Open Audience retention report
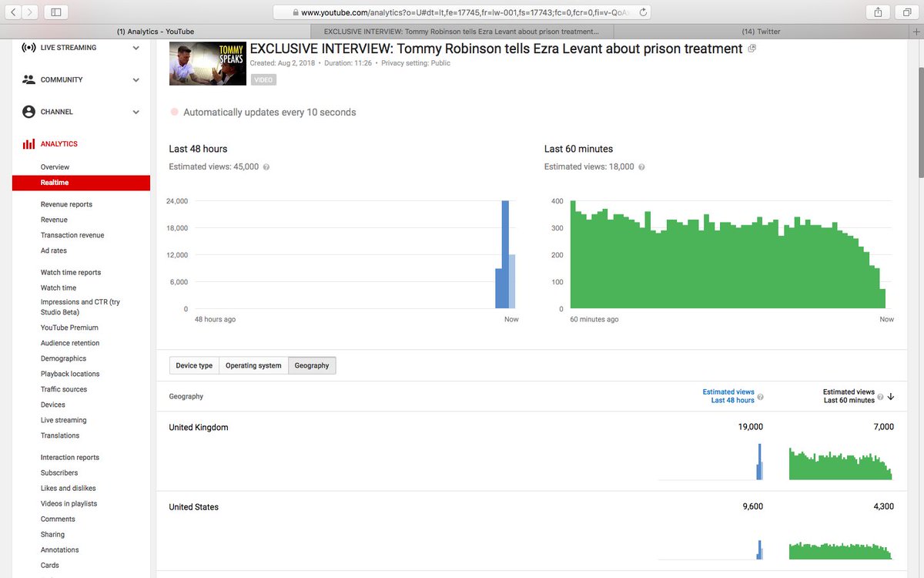This screenshot has width=924, height=578. (70, 343)
